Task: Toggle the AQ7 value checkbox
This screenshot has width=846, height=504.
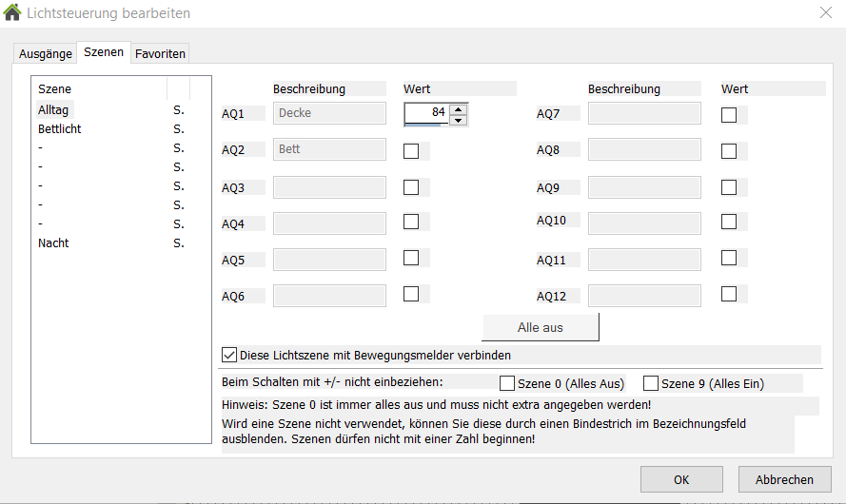Action: coord(729,115)
